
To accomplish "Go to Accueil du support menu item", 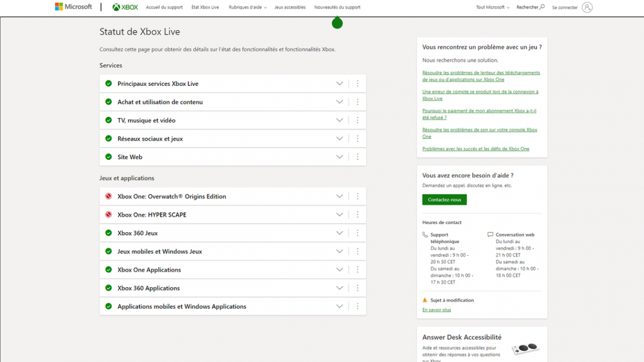I will (164, 7).
